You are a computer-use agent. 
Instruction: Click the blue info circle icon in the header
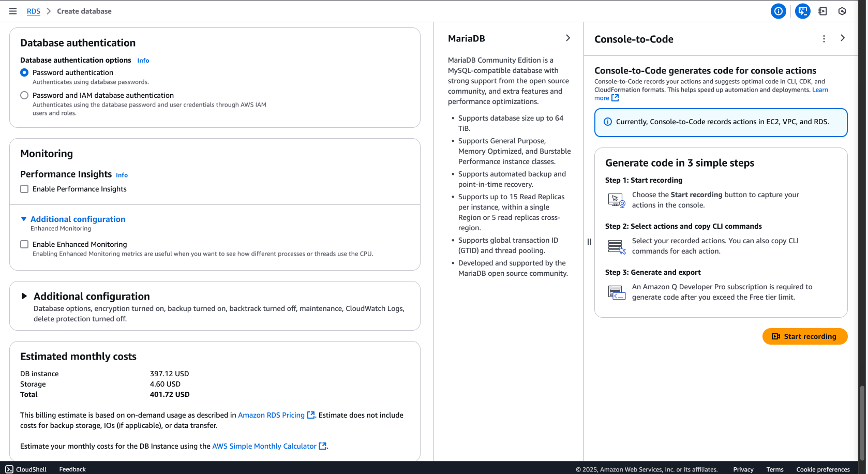click(778, 11)
